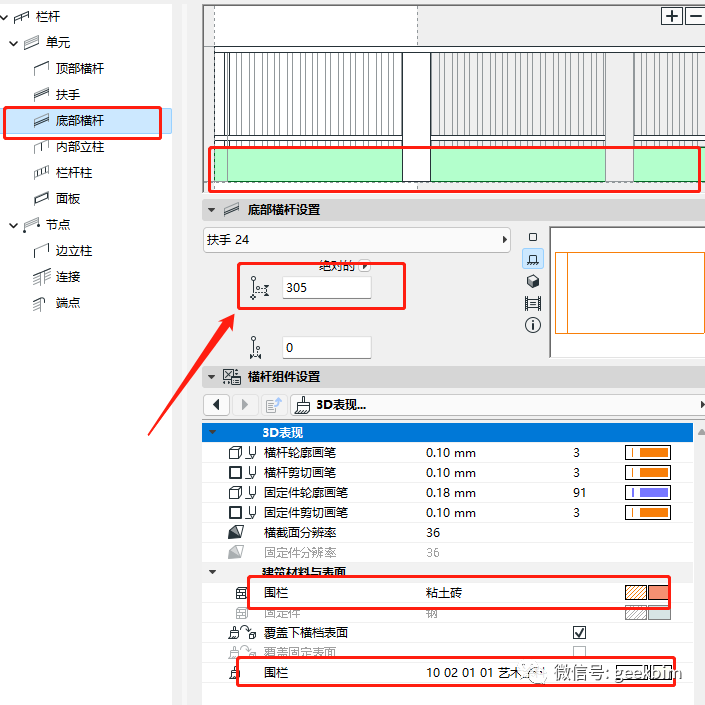Click the small square 2D preview icon

[x=533, y=238]
